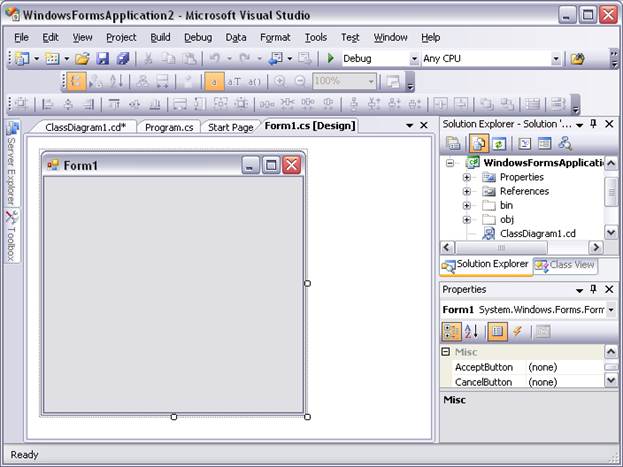Image resolution: width=623 pixels, height=467 pixels.
Task: Click the Open File folder icon
Action: [x=82, y=59]
